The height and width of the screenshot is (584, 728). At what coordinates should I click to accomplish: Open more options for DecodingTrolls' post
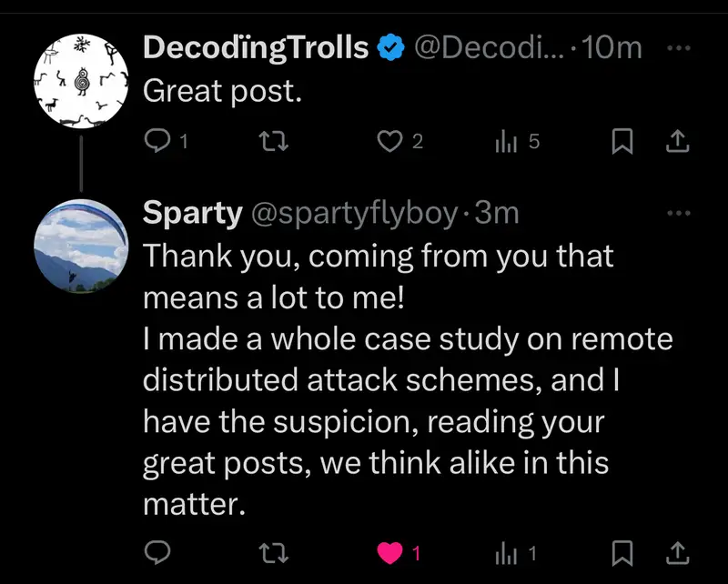(679, 48)
